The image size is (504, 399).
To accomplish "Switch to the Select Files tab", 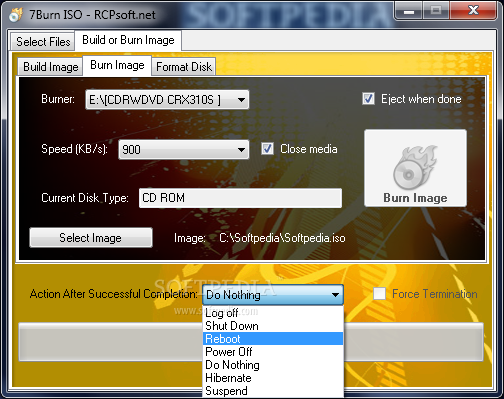I will click(x=43, y=42).
